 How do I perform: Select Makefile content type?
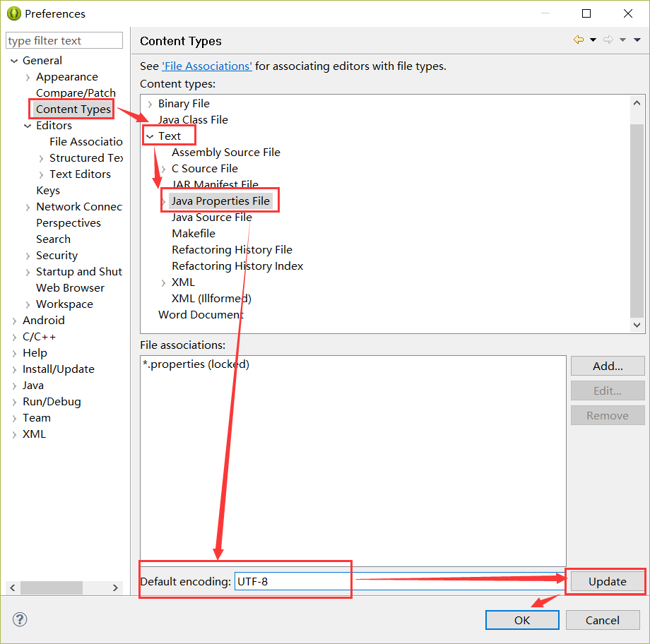[x=194, y=233]
